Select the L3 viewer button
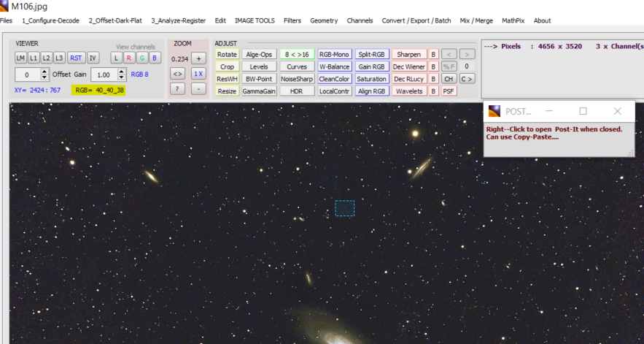 click(x=59, y=58)
